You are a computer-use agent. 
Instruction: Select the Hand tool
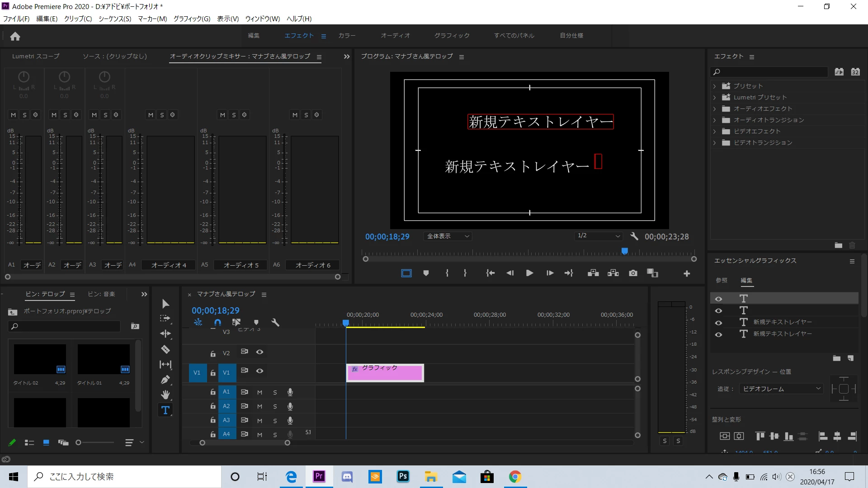pos(165,395)
